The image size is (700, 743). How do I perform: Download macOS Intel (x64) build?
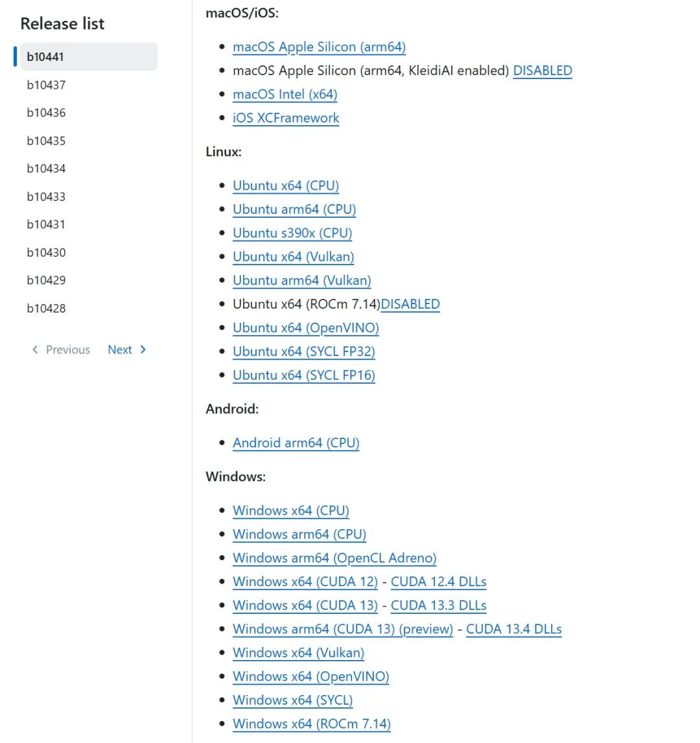pyautogui.click(x=285, y=94)
